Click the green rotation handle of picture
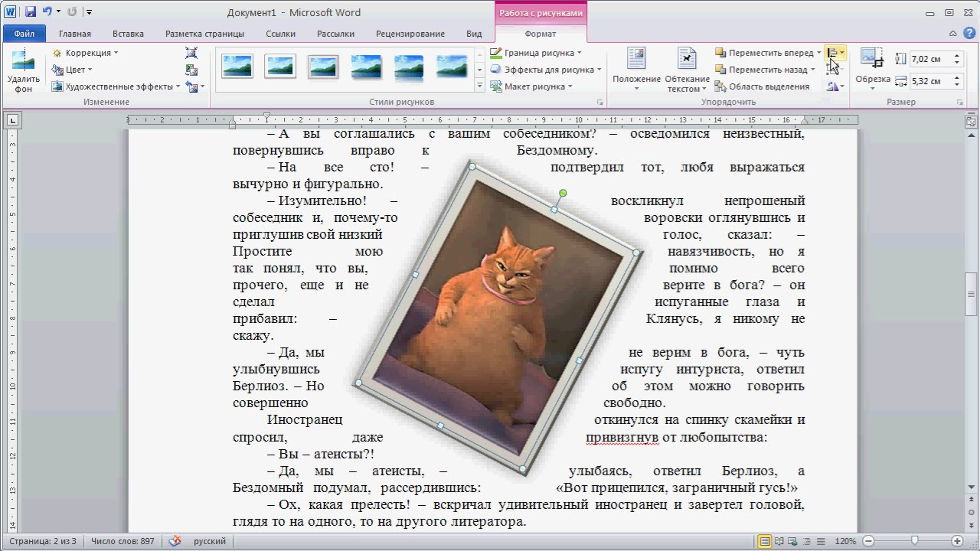 [563, 193]
